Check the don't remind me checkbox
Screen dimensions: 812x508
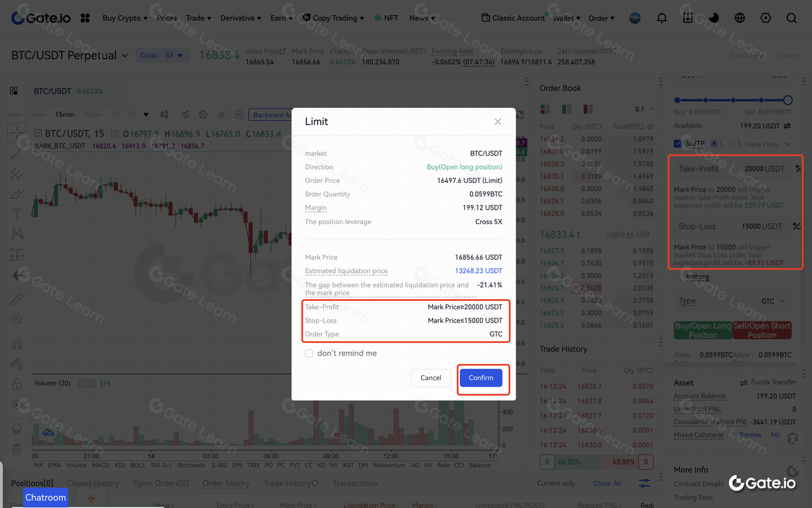309,353
